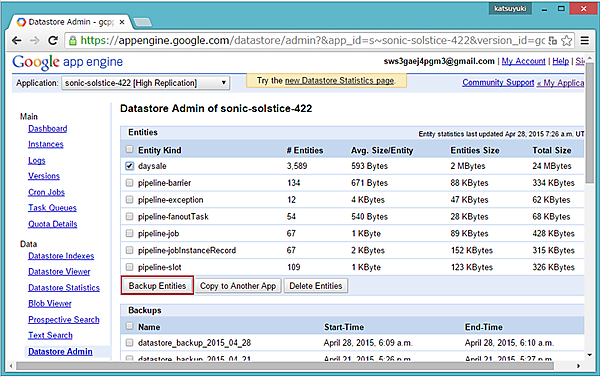The image size is (600, 377).
Task: Check the pipeline-job checkbox
Action: tap(129, 233)
